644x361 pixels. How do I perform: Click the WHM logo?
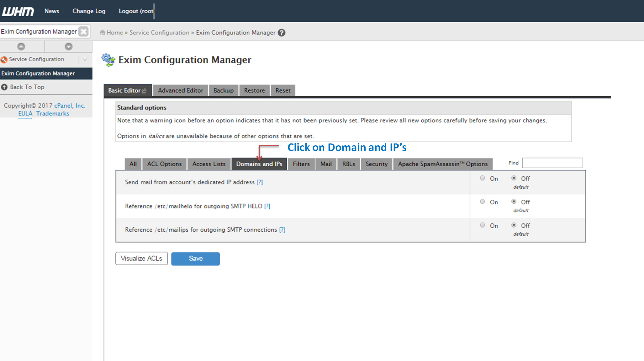pyautogui.click(x=18, y=11)
